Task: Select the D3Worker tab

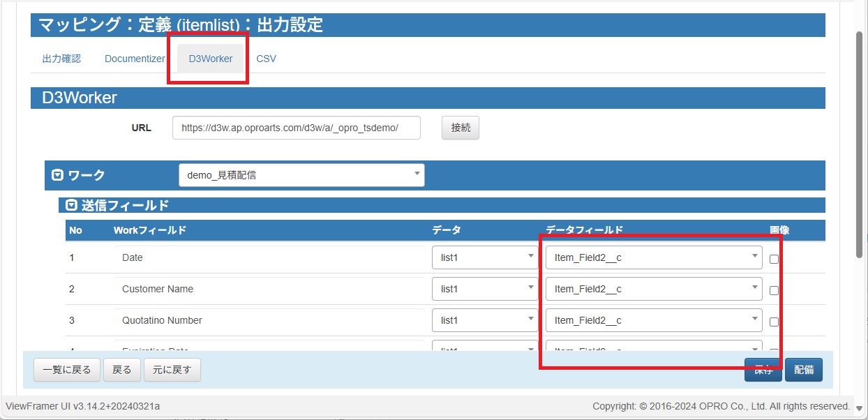Action: [211, 59]
